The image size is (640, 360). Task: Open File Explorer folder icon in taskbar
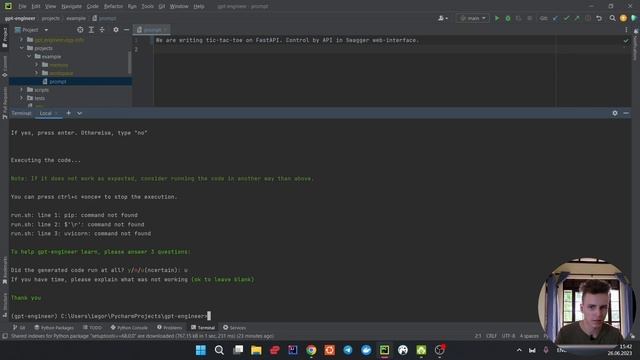[256, 350]
